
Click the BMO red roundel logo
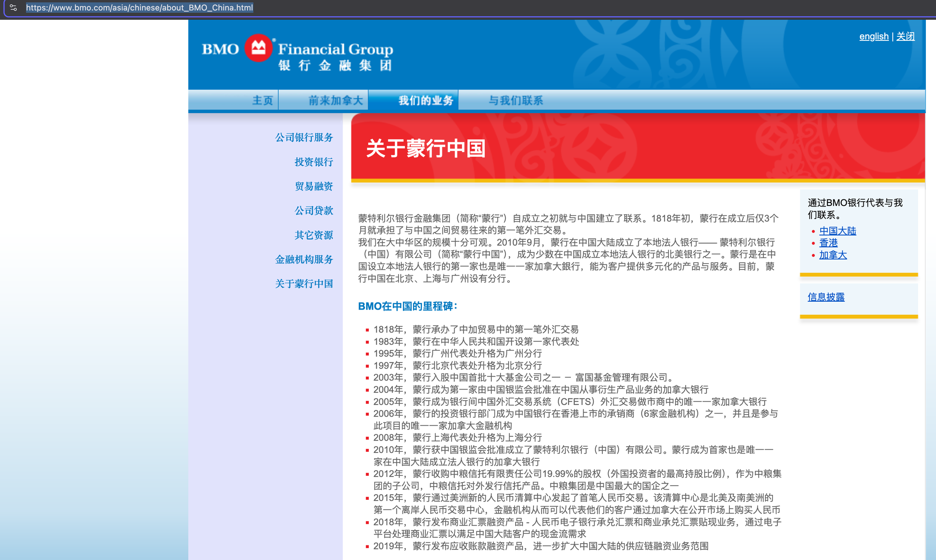[x=259, y=48]
